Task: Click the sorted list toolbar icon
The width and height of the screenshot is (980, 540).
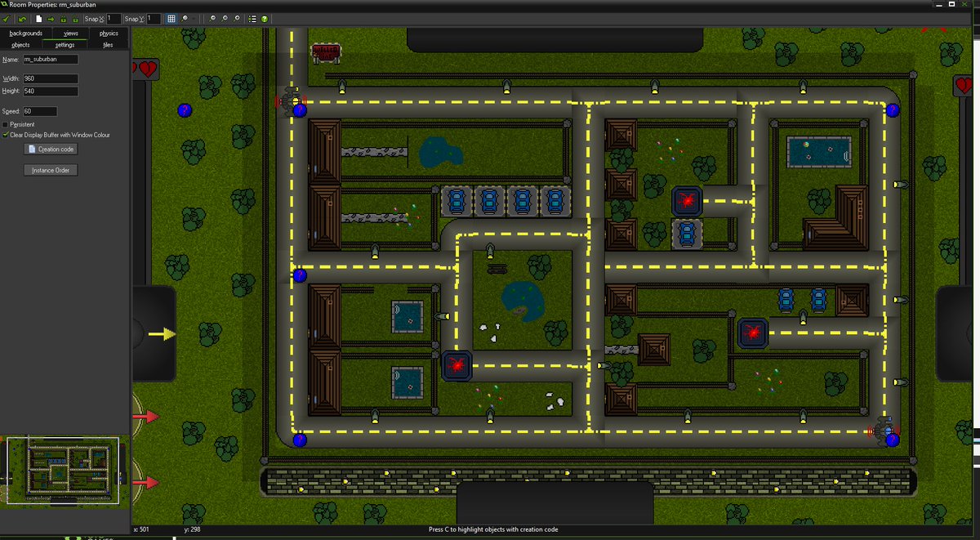Action: click(x=252, y=18)
